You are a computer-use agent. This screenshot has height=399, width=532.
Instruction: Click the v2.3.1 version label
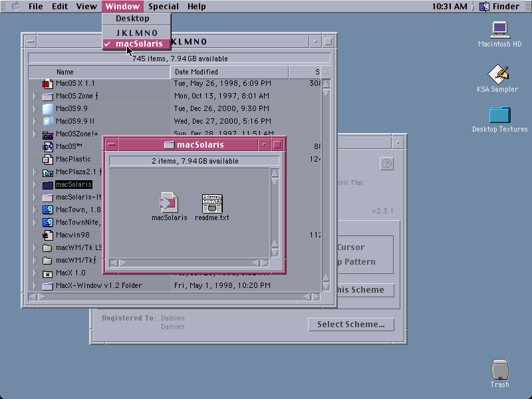[382, 211]
